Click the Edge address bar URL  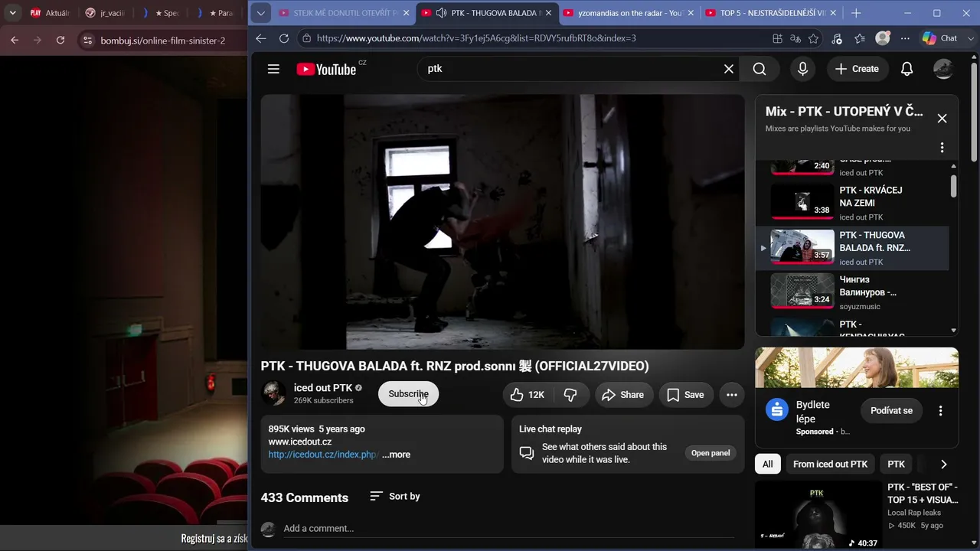[476, 38]
